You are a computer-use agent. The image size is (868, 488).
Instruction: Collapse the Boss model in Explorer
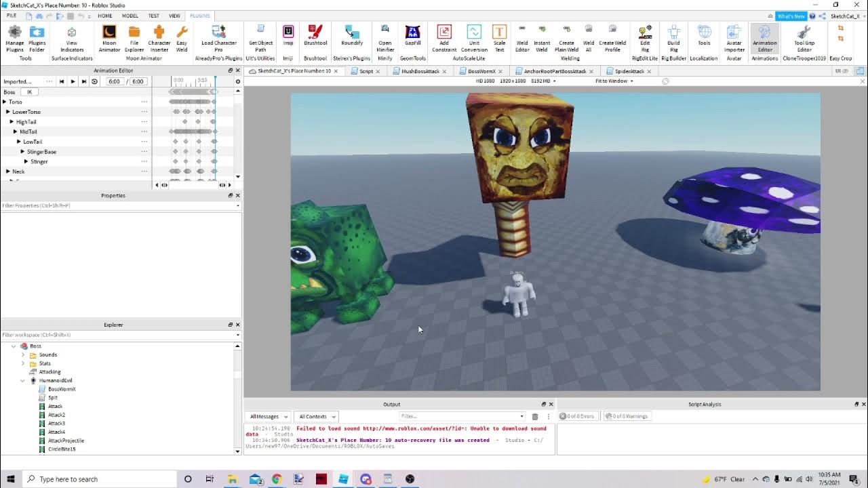(14, 346)
